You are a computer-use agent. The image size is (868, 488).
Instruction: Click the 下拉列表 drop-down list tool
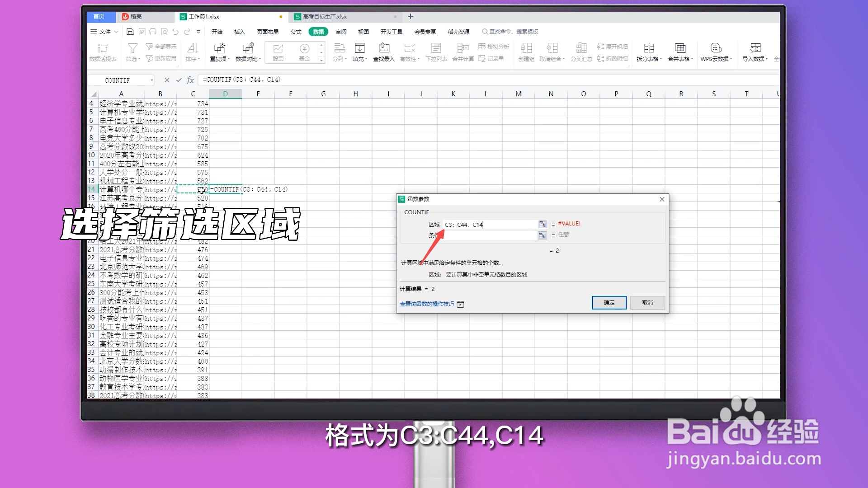point(436,51)
